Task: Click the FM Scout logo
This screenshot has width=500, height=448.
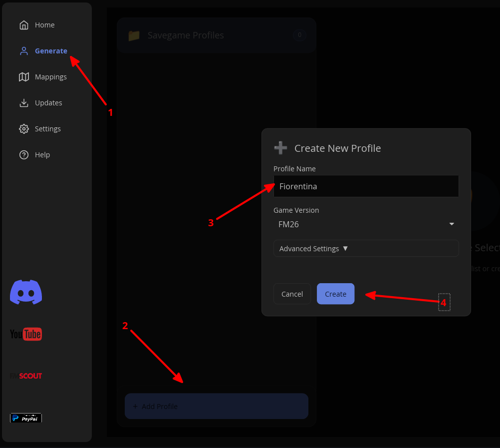Action: [x=25, y=376]
